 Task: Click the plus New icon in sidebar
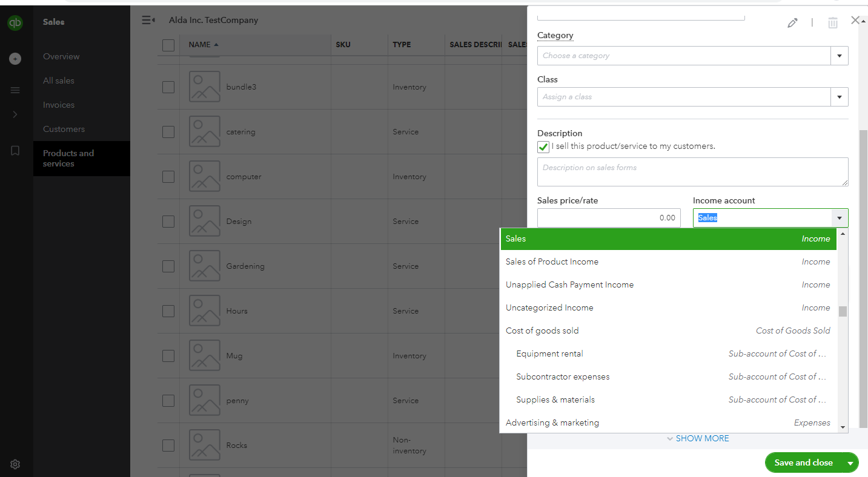(x=15, y=59)
